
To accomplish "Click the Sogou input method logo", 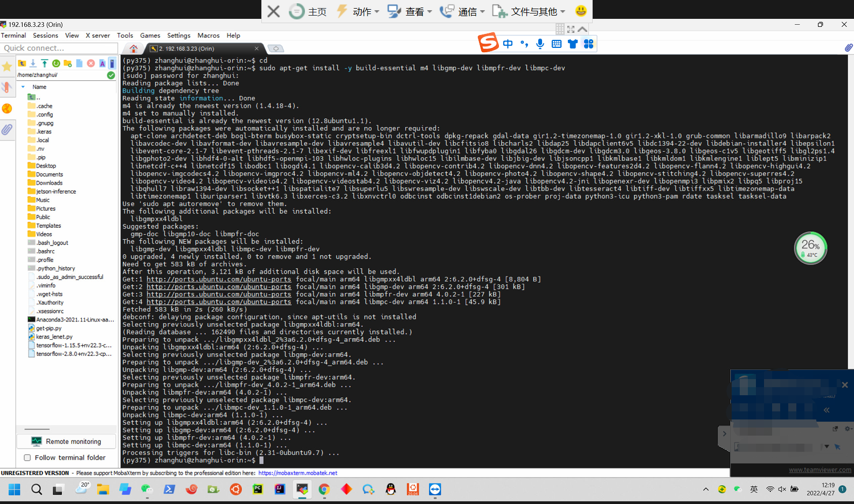I will point(489,43).
